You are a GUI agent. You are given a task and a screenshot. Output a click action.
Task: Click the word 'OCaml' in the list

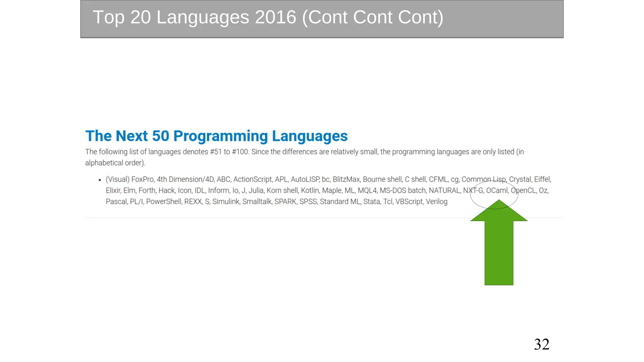497,190
